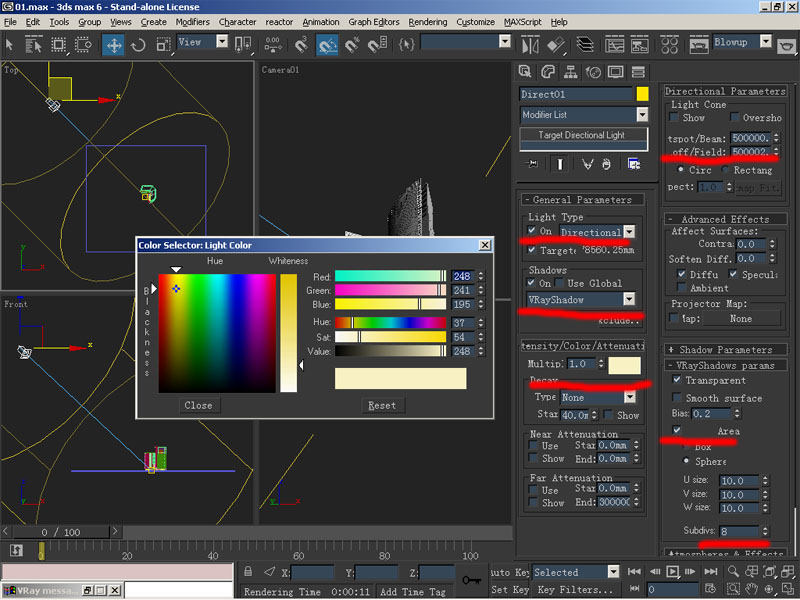This screenshot has width=800, height=600.
Task: Open the Rendering menu
Action: tap(428, 22)
